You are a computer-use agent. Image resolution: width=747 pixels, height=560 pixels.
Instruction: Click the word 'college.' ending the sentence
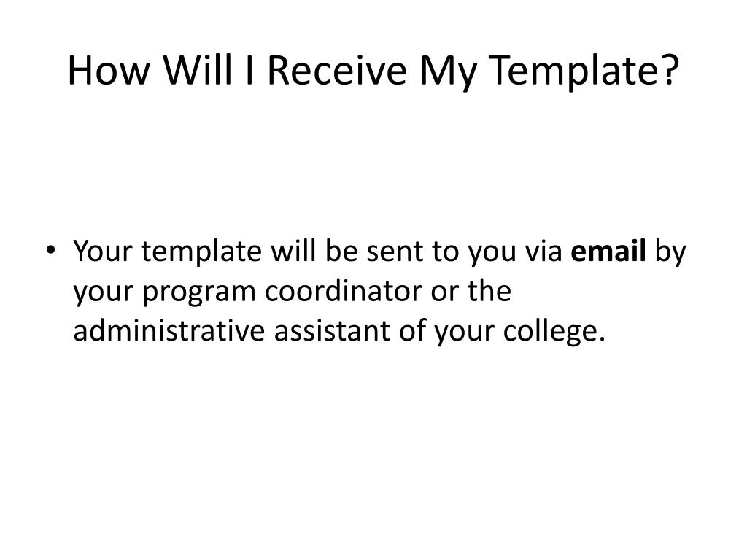click(x=554, y=332)
